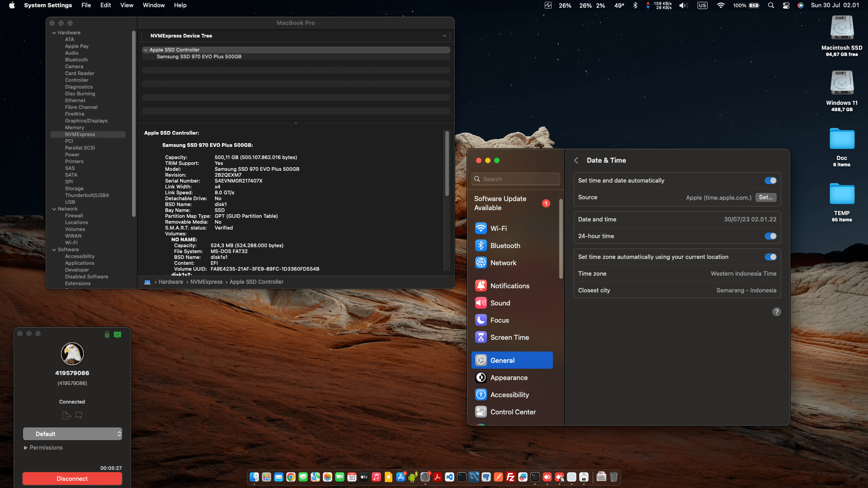Open MySQL Workbench from the Dock
The width and height of the screenshot is (868, 488).
[x=474, y=477]
